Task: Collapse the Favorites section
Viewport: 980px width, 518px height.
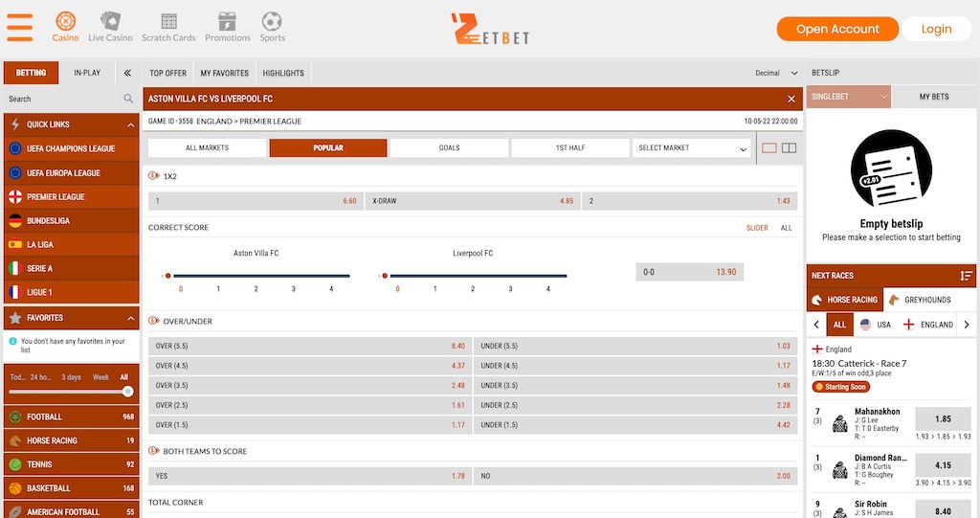Action: pyautogui.click(x=130, y=318)
